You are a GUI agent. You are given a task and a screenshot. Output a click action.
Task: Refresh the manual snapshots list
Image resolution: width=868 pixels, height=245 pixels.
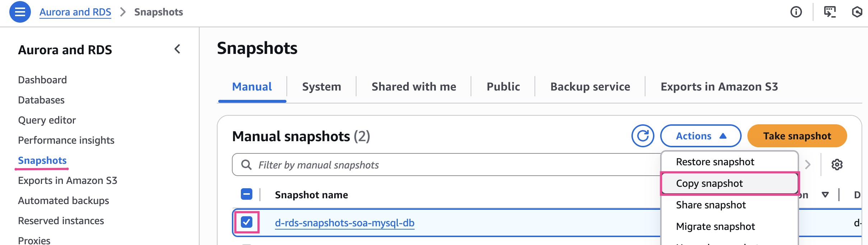[643, 136]
